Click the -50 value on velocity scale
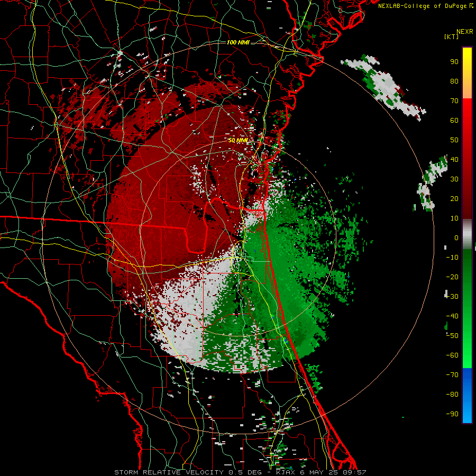The height and width of the screenshot is (476, 476). pos(452,336)
